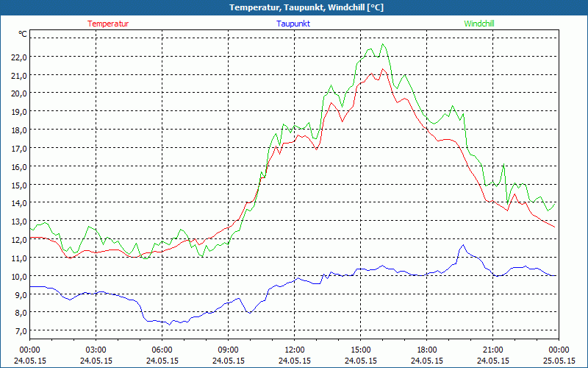Click the °C unit label on the y-axis
The width and height of the screenshot is (588, 368).
pyautogui.click(x=23, y=34)
